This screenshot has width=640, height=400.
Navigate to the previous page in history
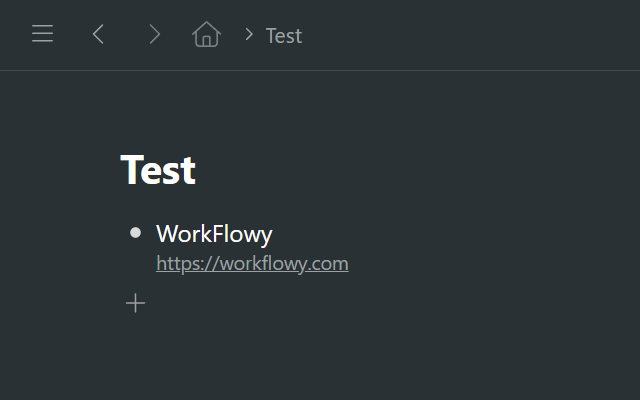98,34
